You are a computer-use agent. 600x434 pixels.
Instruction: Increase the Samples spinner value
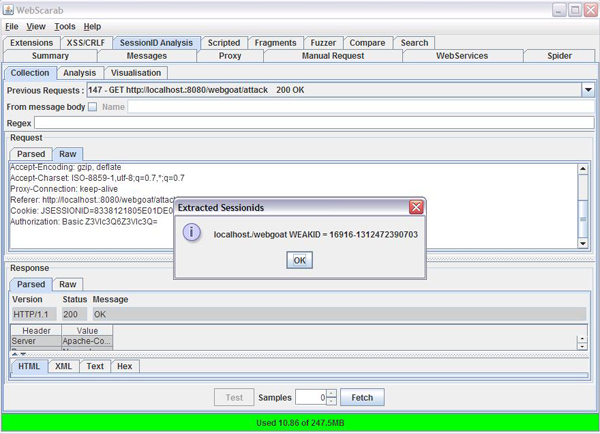tap(331, 394)
